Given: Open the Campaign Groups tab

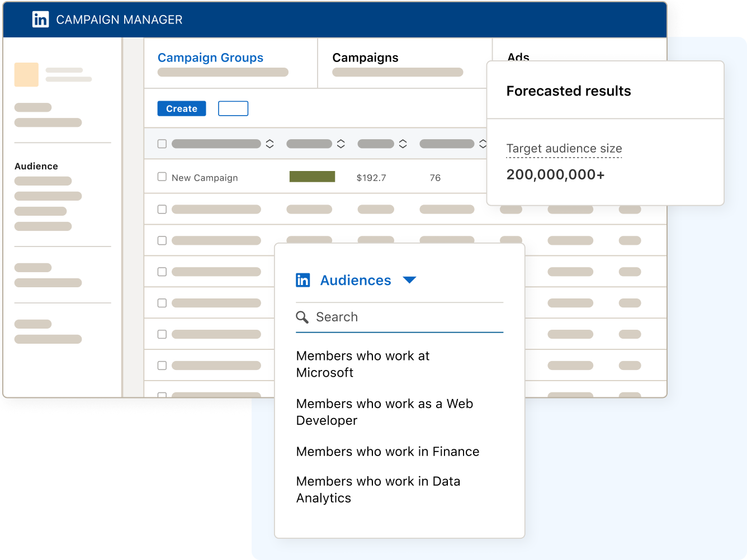Looking at the screenshot, I should point(210,58).
